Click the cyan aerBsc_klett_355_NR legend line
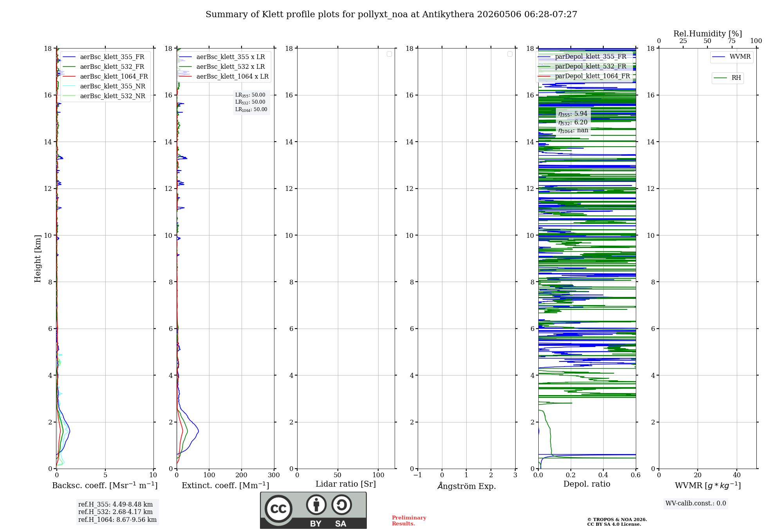Screen dimensions: 783x532 tap(69, 86)
